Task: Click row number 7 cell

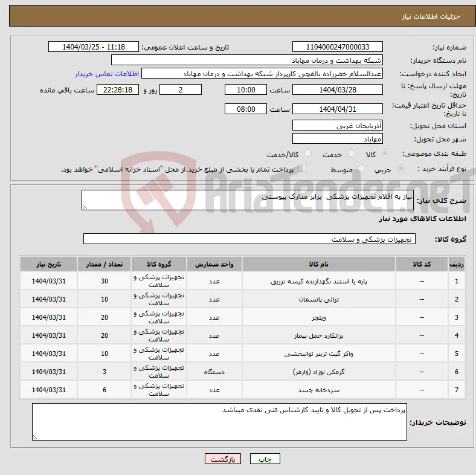Action: [456, 390]
